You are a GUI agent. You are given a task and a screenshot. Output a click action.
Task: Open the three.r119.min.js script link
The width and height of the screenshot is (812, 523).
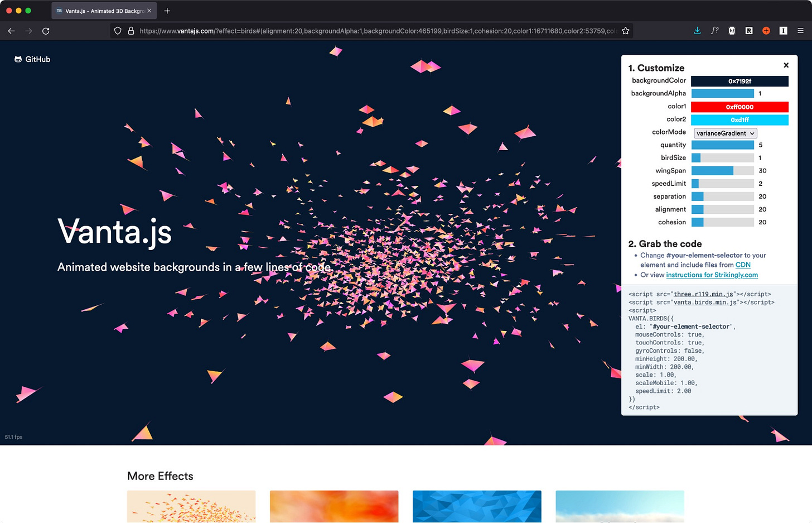click(703, 294)
